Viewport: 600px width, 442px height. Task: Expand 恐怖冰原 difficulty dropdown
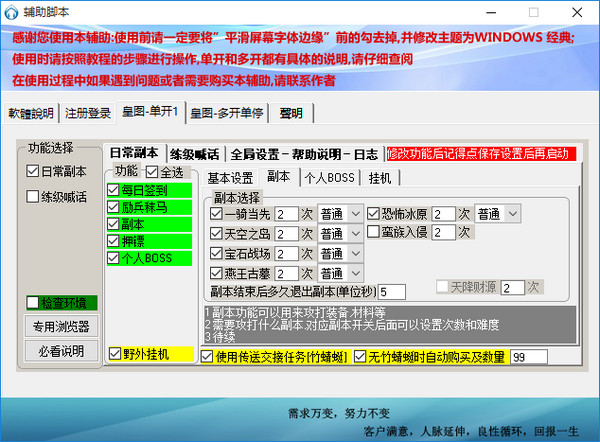[x=513, y=214]
